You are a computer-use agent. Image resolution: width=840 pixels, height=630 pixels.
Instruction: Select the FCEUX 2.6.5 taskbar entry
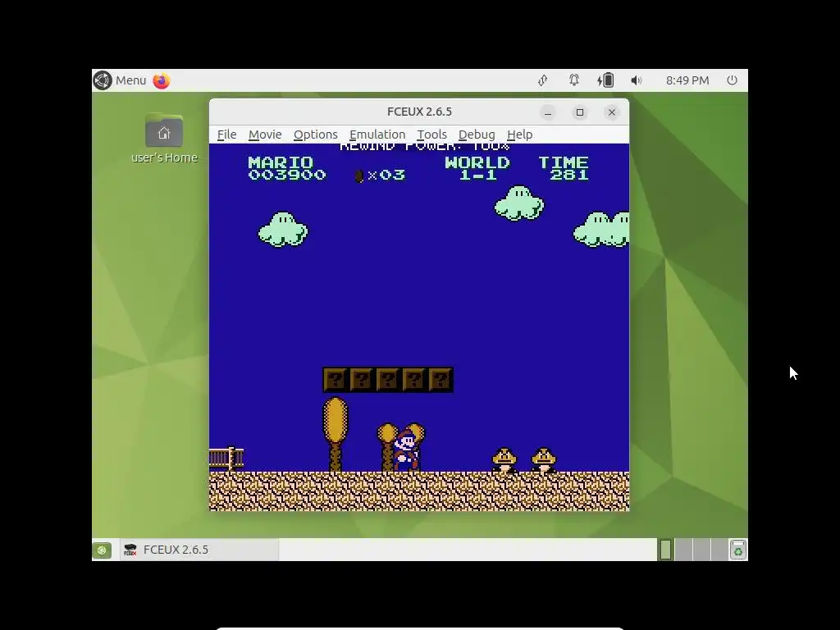[199, 550]
